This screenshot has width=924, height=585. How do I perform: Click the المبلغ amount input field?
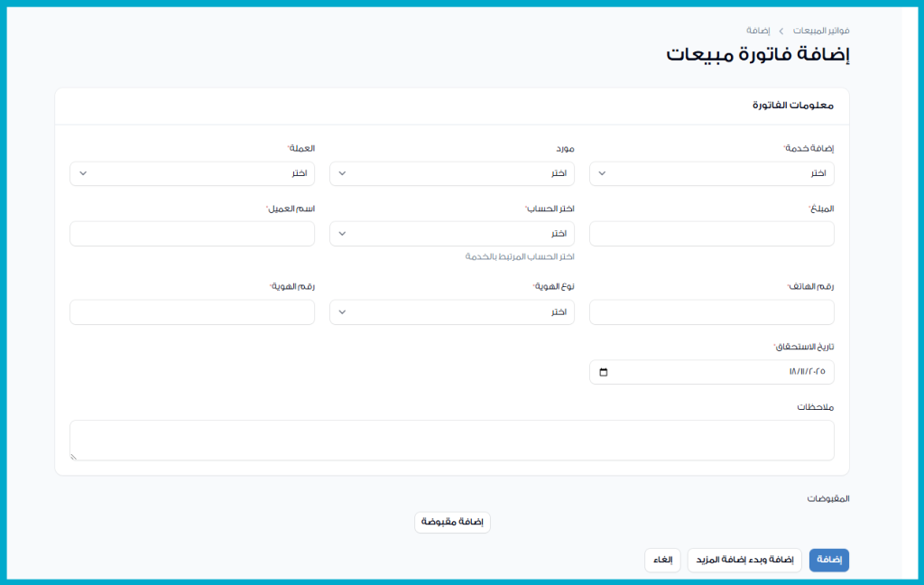(711, 234)
